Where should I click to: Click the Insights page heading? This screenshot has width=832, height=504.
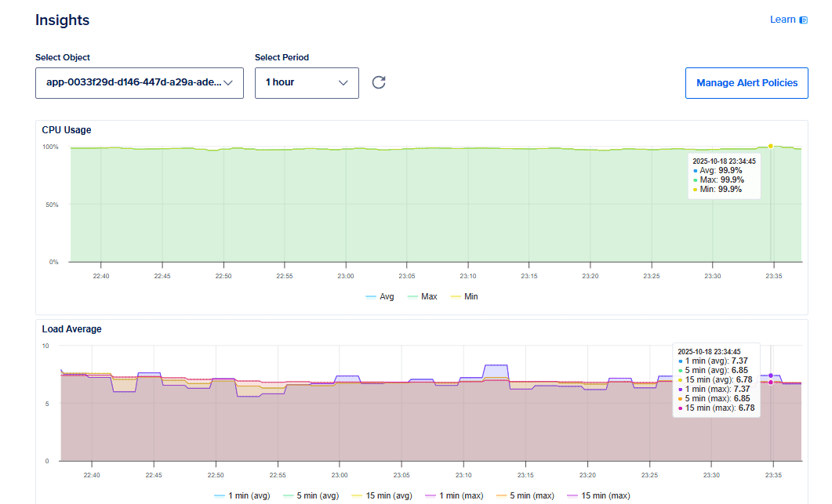62,20
